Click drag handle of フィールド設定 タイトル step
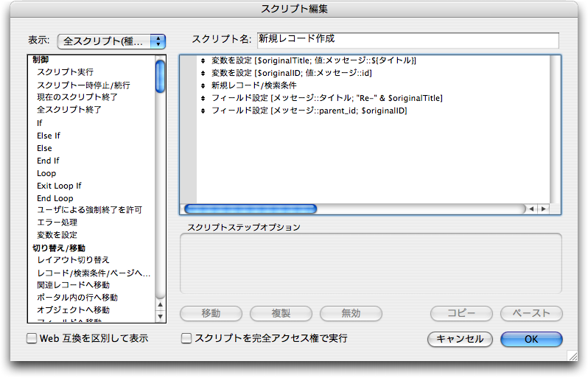The width and height of the screenshot is (588, 378). coord(203,98)
